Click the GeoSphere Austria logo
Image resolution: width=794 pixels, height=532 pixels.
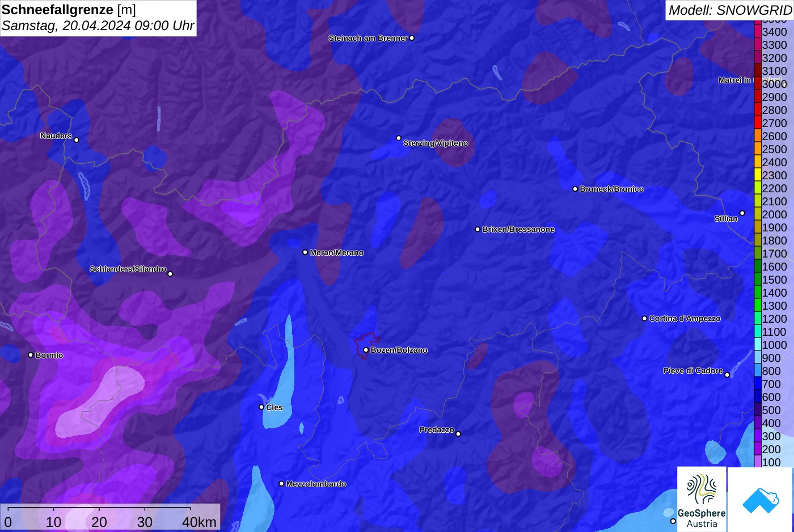click(702, 500)
